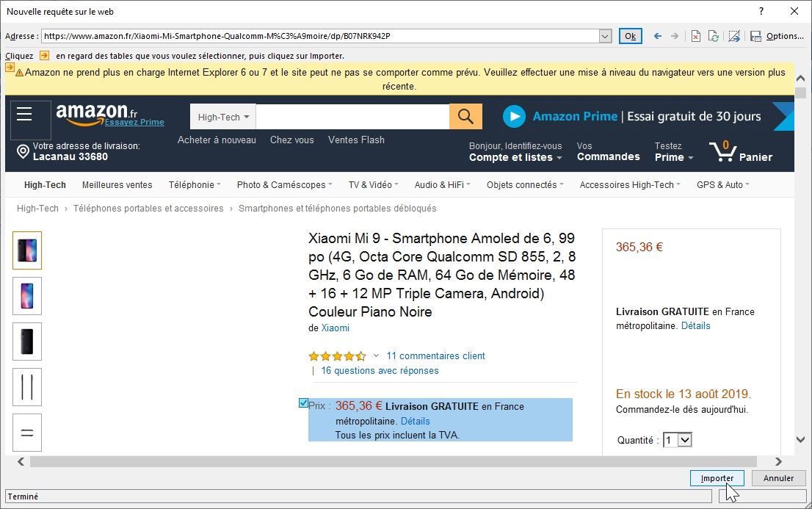Expand Photo & Caméscopes menu
The height and width of the screenshot is (509, 812).
pos(284,184)
